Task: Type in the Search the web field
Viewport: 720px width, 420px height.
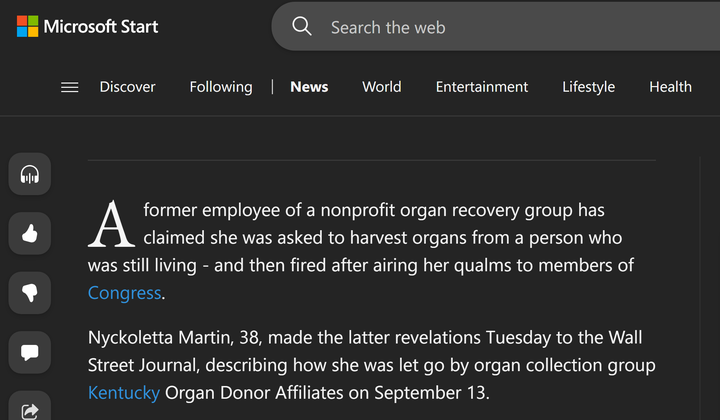Action: tap(500, 27)
